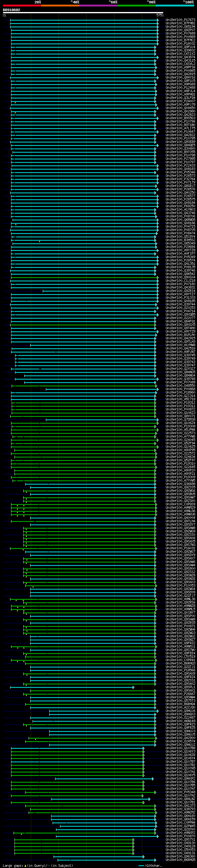This screenshot has height=868, width=197.
Task: Select hit UniRef100_B9S5G3
Action: (x=180, y=118)
